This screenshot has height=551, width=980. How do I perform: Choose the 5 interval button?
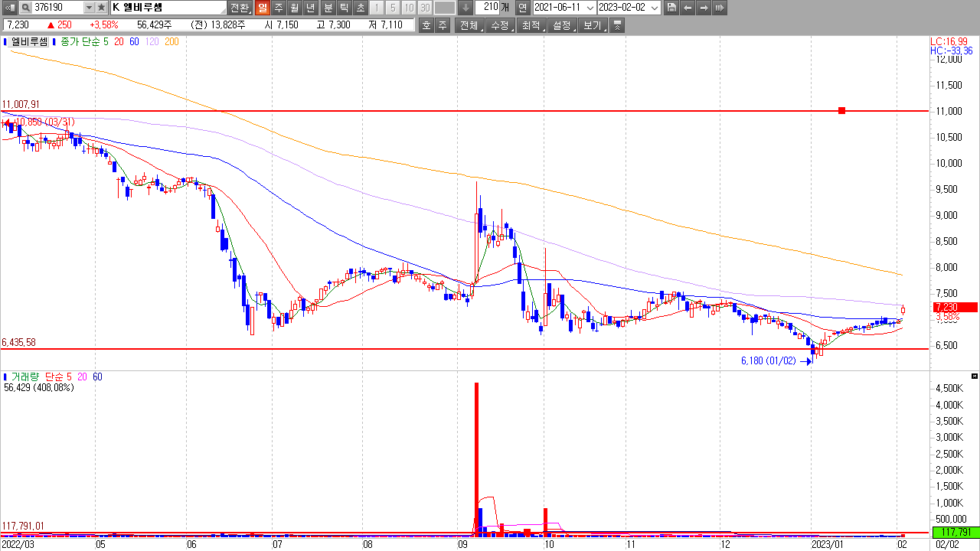click(x=393, y=8)
